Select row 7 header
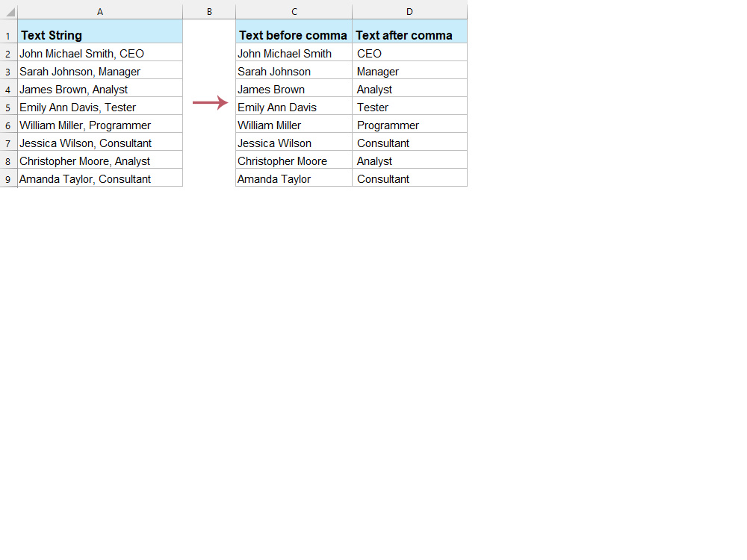The width and height of the screenshot is (747, 560). point(8,142)
